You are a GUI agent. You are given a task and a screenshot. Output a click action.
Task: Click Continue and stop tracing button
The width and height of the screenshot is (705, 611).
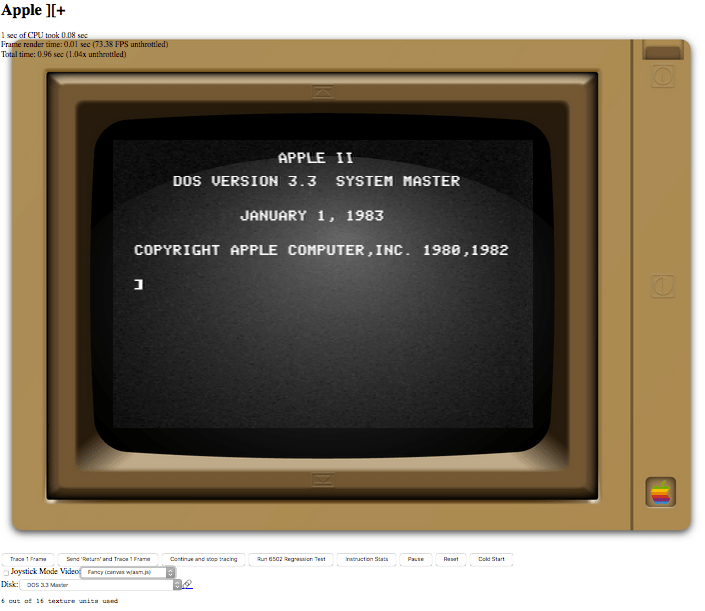(204, 559)
